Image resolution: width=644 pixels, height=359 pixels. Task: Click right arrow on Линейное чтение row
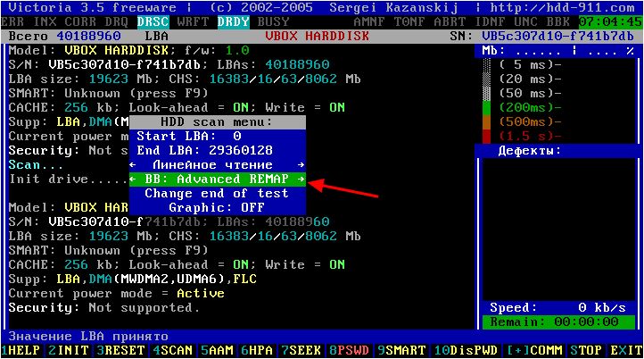pyautogui.click(x=301, y=165)
